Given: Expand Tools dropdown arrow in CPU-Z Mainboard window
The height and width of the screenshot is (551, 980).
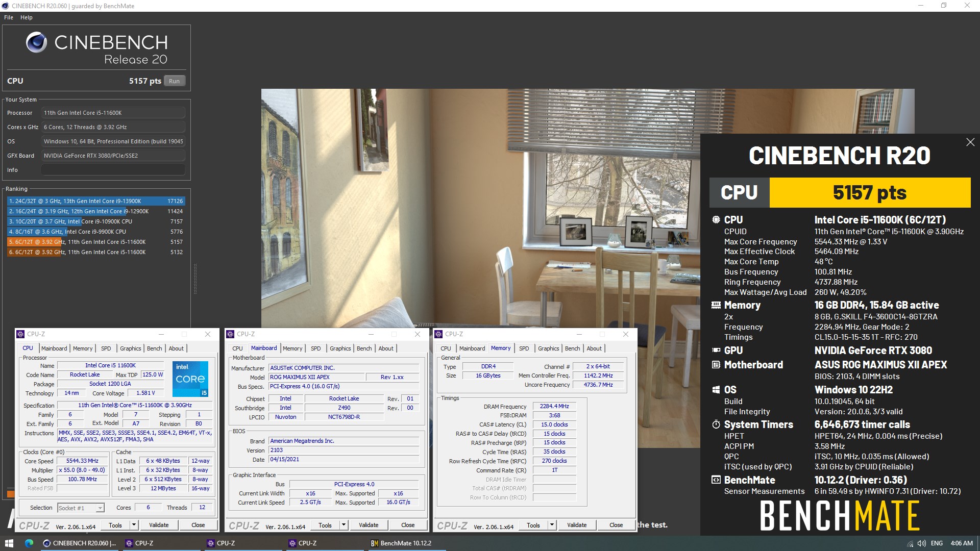Looking at the screenshot, I should (344, 525).
